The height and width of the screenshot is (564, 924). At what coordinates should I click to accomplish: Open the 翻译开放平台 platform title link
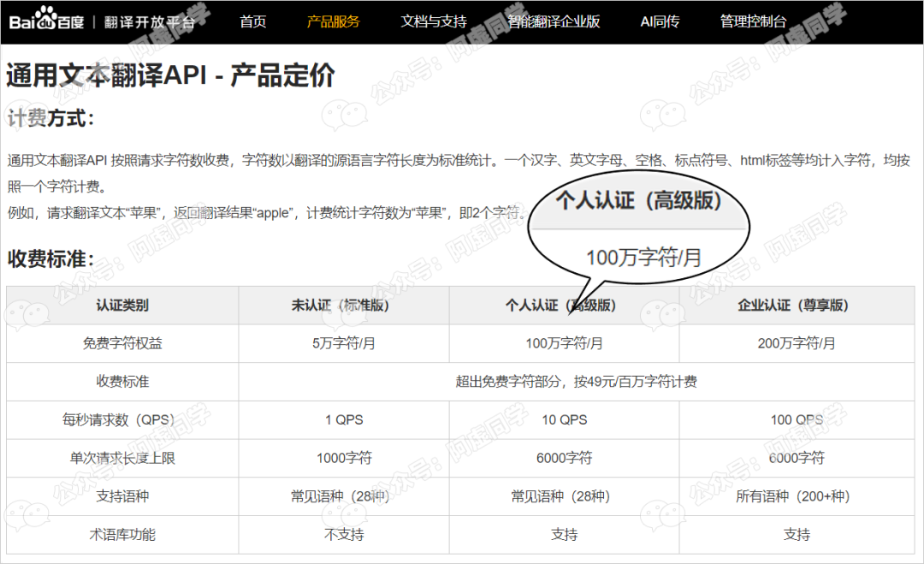(149, 22)
